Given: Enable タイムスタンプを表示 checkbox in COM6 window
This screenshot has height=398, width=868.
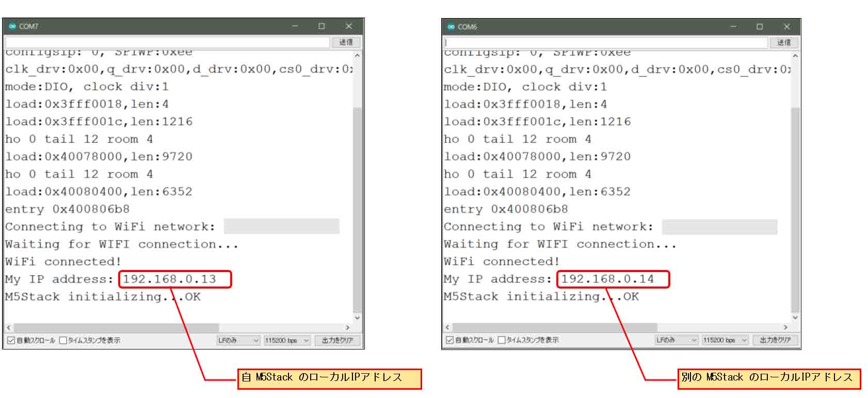Looking at the screenshot, I should (502, 340).
